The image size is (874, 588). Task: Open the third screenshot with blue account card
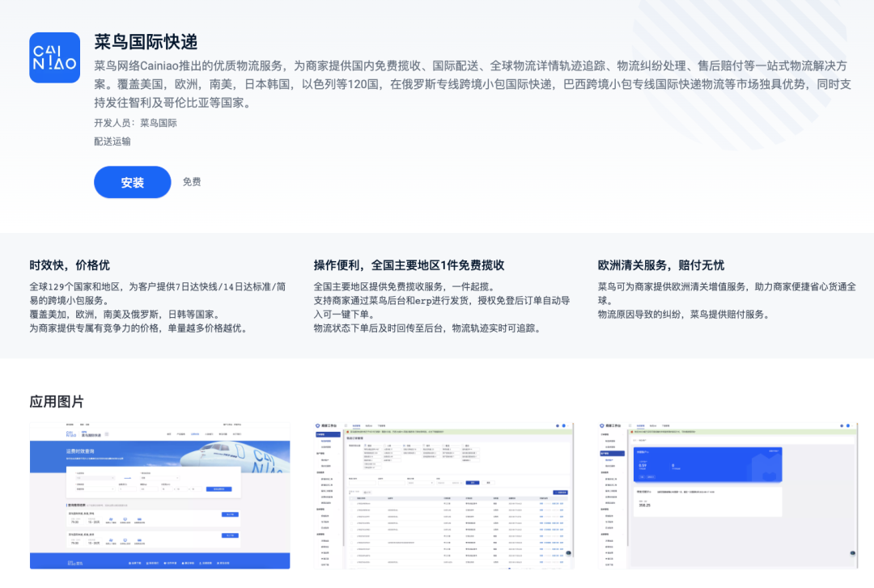point(728,496)
